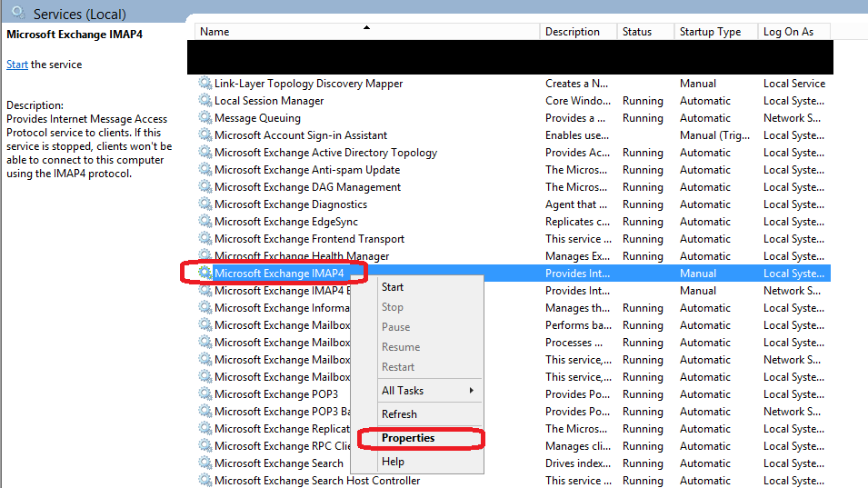
Task: Click the Microsoft Exchange POP3 gear icon
Action: pos(205,393)
